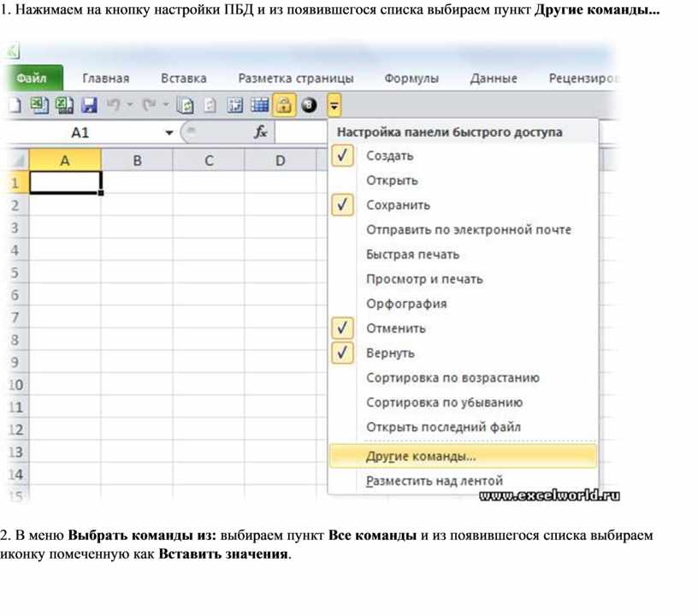This screenshot has width=698, height=616.
Task: Enable the Открыть quick access command
Action: [463, 181]
